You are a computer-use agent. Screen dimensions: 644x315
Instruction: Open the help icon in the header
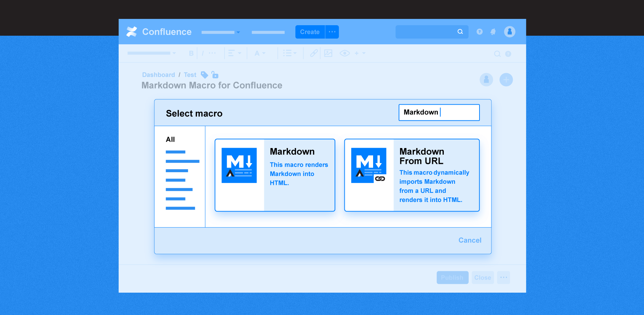(x=479, y=32)
